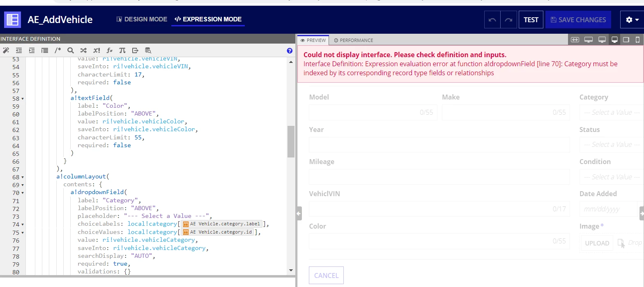
Task: Click the CANCEL button in preview
Action: [326, 275]
